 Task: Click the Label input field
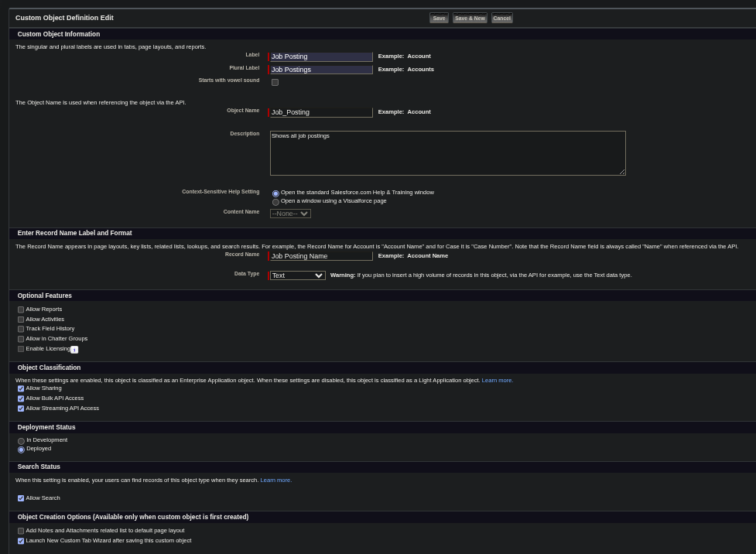click(320, 56)
